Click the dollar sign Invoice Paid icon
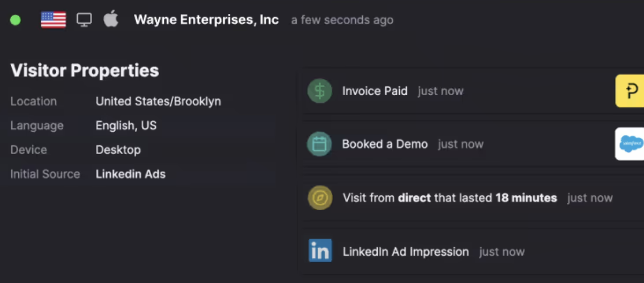 click(320, 91)
